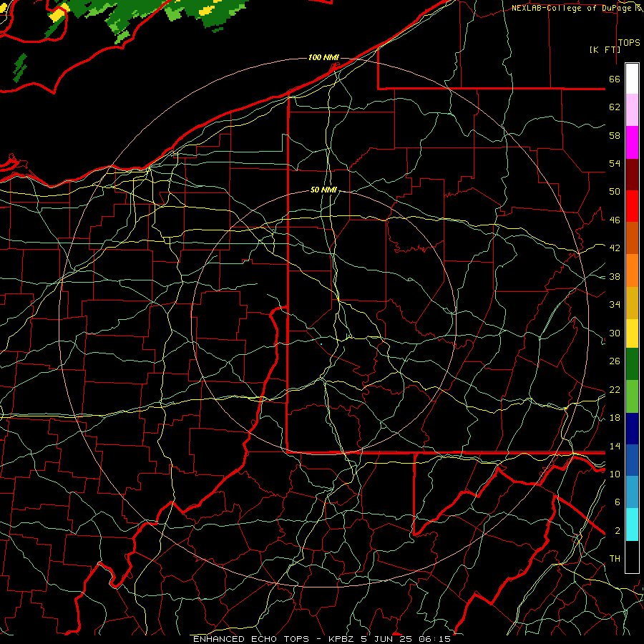Click the 100 NMI range ring label
Viewport: 644px width, 644px height.
(x=323, y=57)
